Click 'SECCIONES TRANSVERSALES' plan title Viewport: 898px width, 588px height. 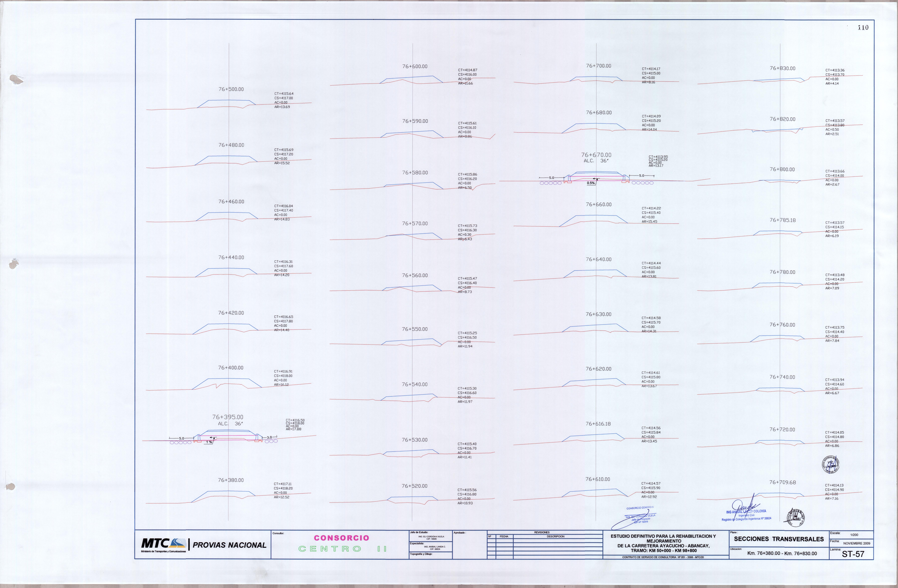click(779, 539)
